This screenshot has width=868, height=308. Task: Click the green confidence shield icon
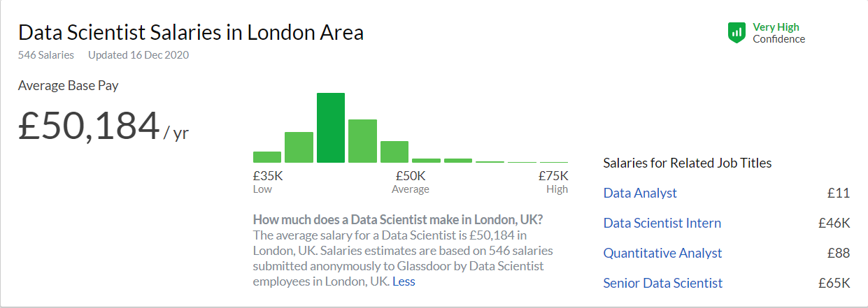[737, 32]
